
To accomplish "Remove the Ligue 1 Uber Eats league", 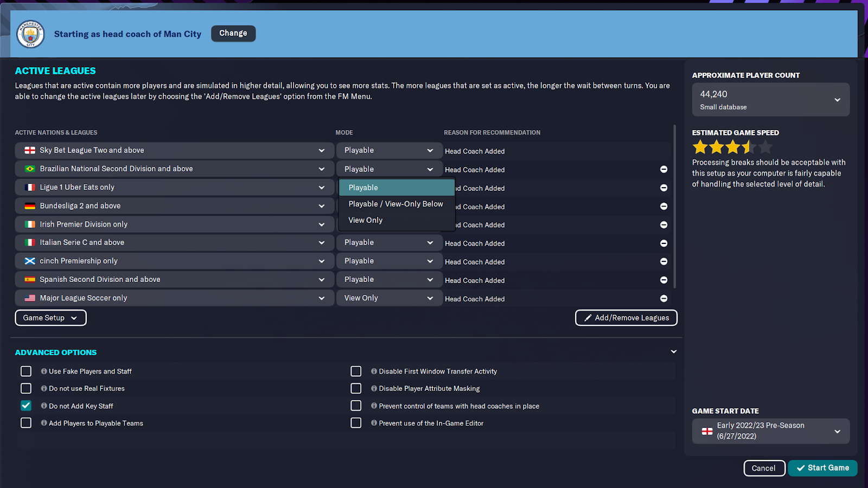I will [663, 188].
